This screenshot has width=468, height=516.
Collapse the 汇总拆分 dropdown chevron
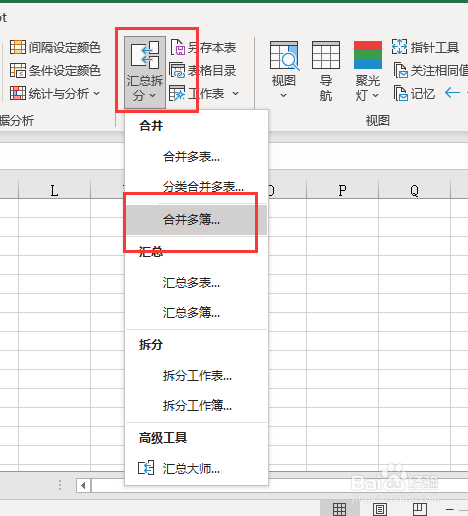153,96
